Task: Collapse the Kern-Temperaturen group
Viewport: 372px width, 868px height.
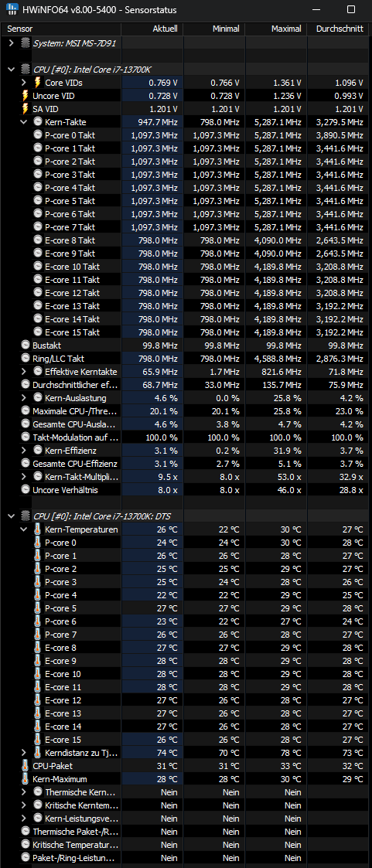Action: pos(24,529)
